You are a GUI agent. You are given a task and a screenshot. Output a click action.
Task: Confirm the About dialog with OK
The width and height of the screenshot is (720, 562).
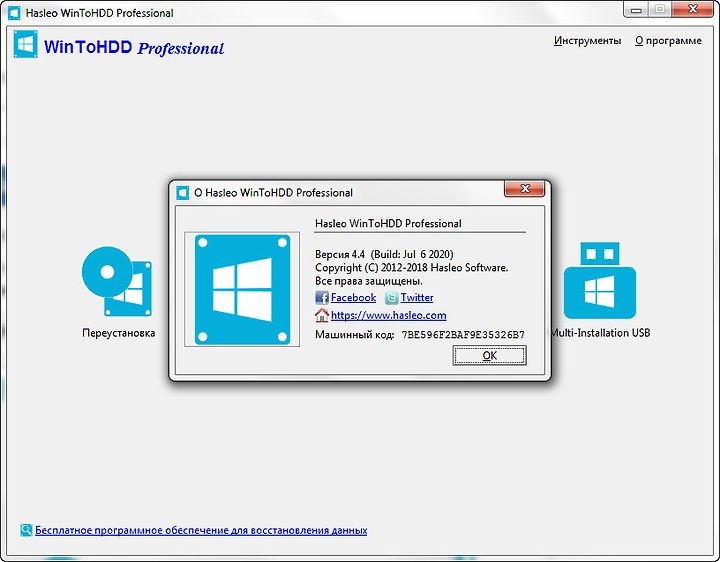coord(489,355)
